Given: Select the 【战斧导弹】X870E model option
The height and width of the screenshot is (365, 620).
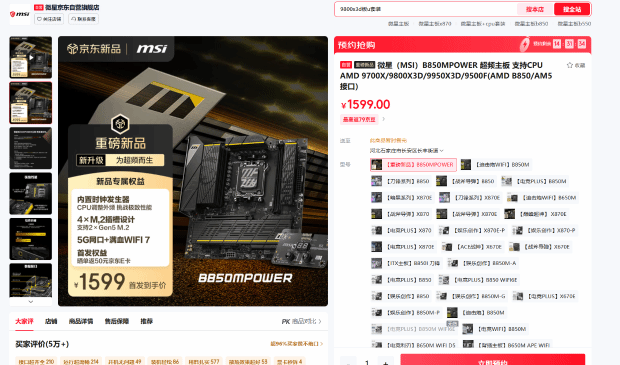Looking at the screenshot, I should pyautogui.click(x=467, y=214).
